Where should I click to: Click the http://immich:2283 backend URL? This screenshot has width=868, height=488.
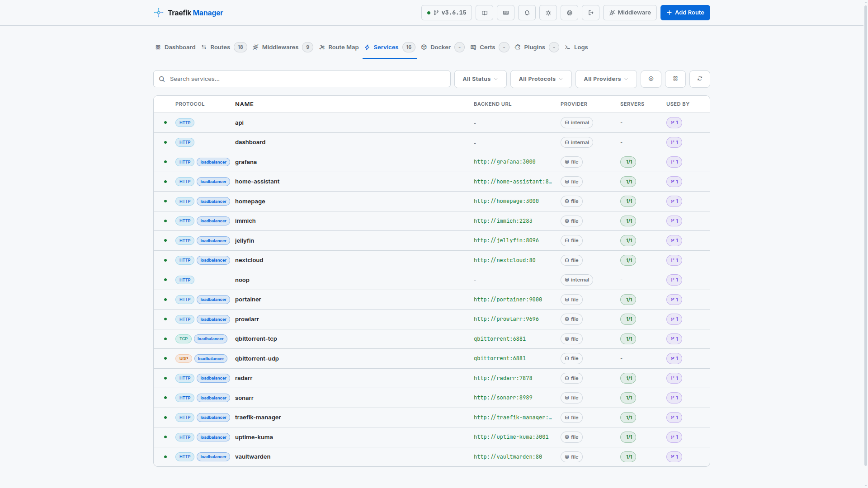[x=503, y=221]
